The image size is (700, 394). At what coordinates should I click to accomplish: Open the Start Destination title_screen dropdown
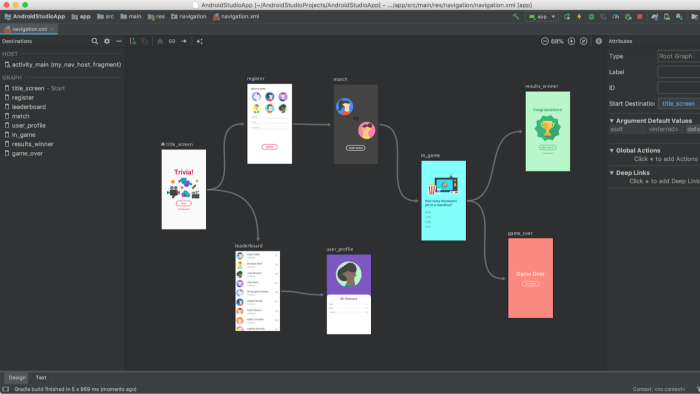click(679, 104)
